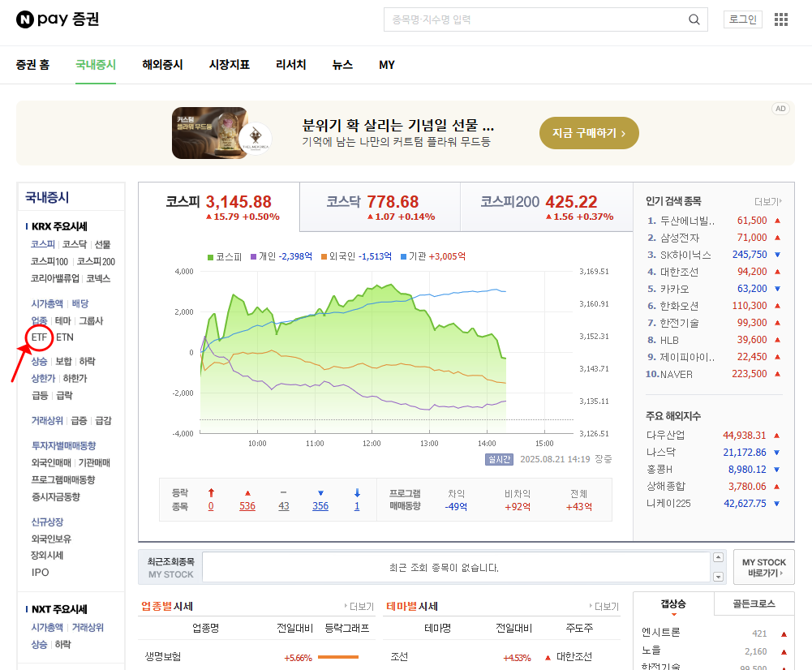812x670 pixels.
Task: Click the up arrow beside 최근조회종목 box
Action: tap(718, 557)
